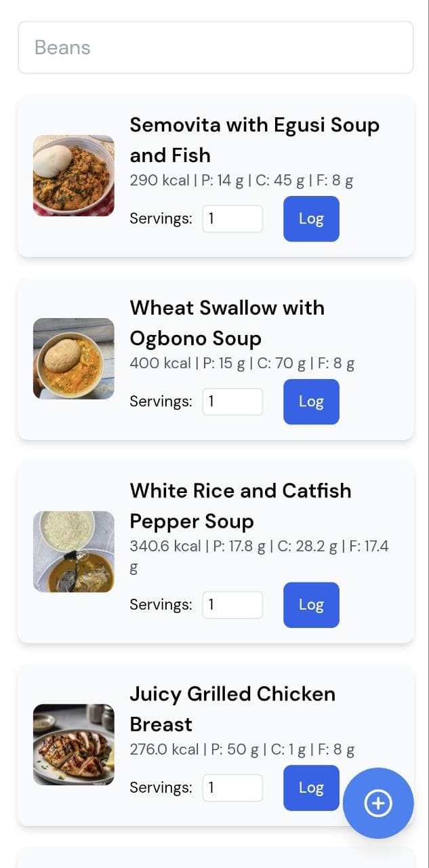
Task: Log the Juicy Grilled Chicken Breast
Action: (311, 788)
